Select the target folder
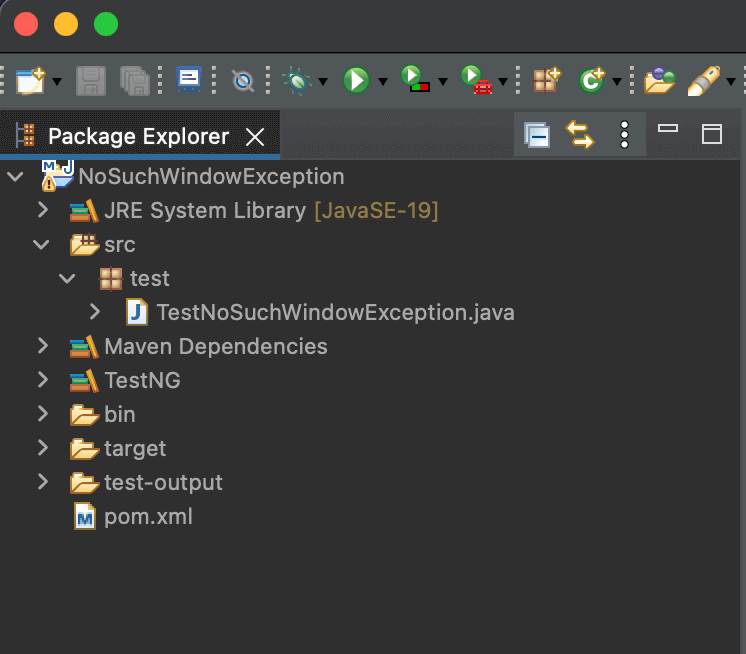Viewport: 746px width, 654px height. [135, 449]
